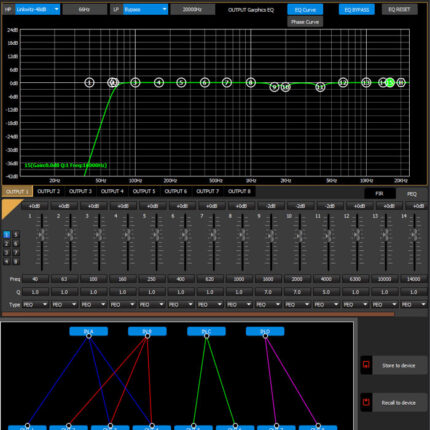The width and height of the screenshot is (430, 430).
Task: Open the Type dropdown for band 7
Action: tap(210, 304)
